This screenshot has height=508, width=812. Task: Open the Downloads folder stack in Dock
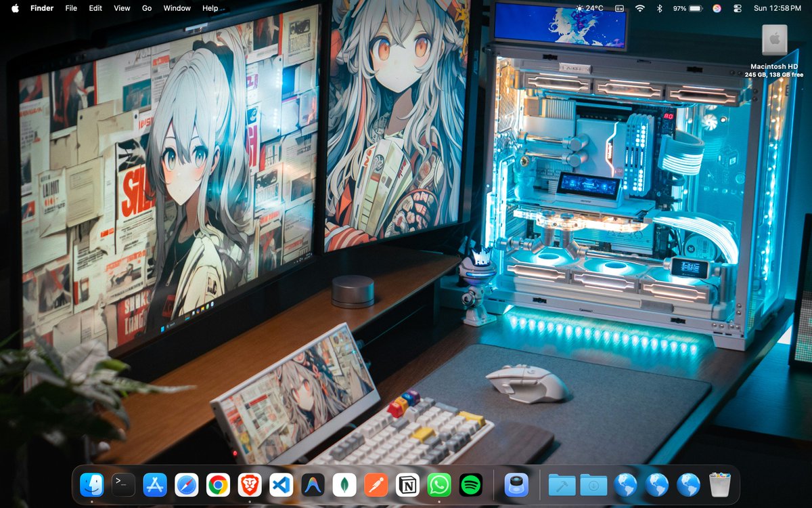click(593, 484)
